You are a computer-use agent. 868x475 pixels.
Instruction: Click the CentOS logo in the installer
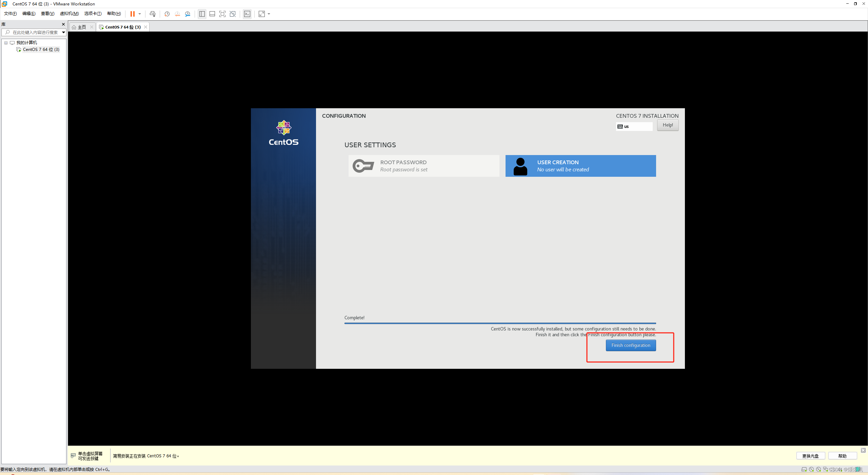click(x=284, y=133)
